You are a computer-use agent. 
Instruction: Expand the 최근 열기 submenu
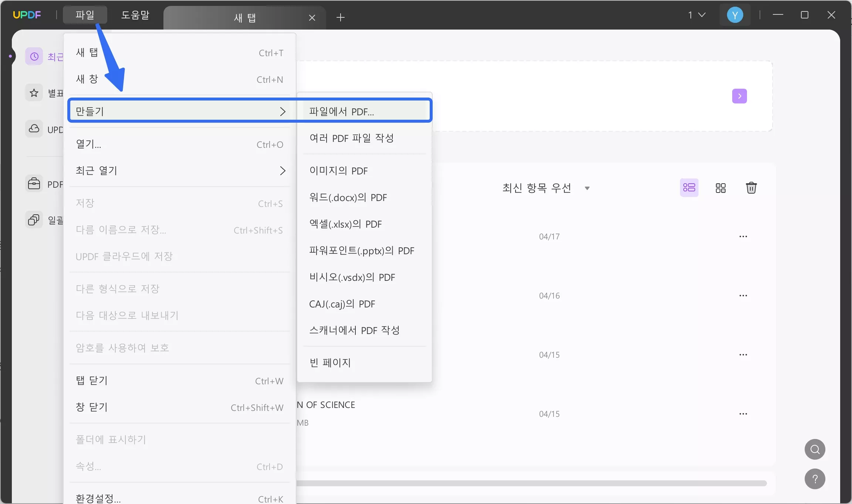(x=283, y=171)
